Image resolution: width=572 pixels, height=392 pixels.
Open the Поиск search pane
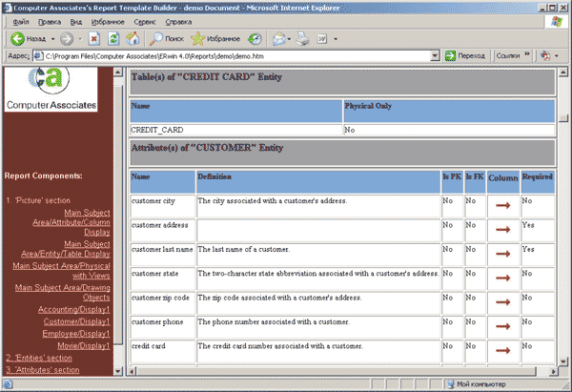click(x=166, y=39)
